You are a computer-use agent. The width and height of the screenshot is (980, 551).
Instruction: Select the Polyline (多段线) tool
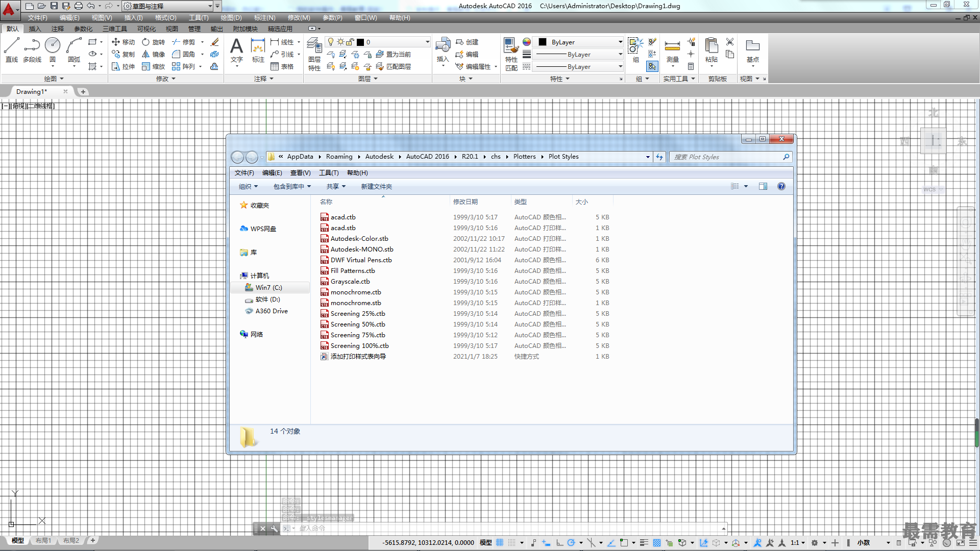[32, 50]
